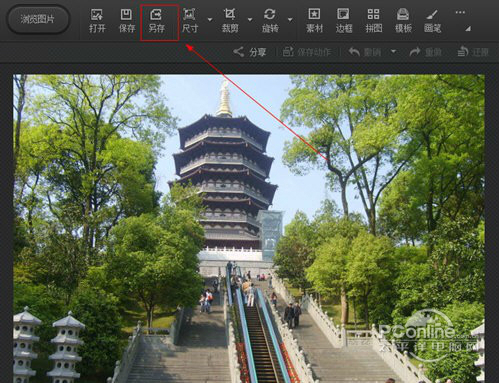The image size is (499, 383).
Task: Select the 旋转 rotate tool
Action: coord(270,21)
